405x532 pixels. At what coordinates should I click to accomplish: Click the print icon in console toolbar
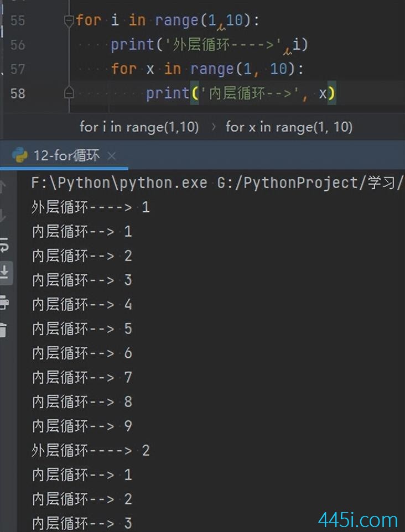coord(4,302)
